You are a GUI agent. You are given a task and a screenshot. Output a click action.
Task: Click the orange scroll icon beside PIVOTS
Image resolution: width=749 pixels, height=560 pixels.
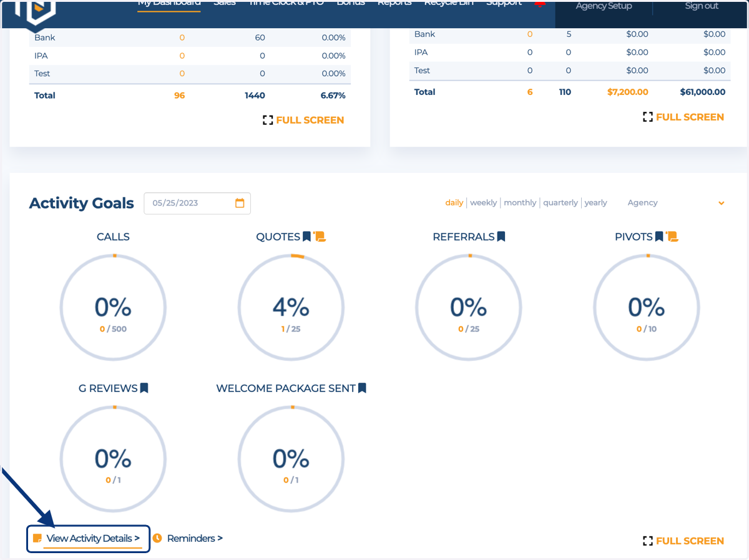point(672,237)
